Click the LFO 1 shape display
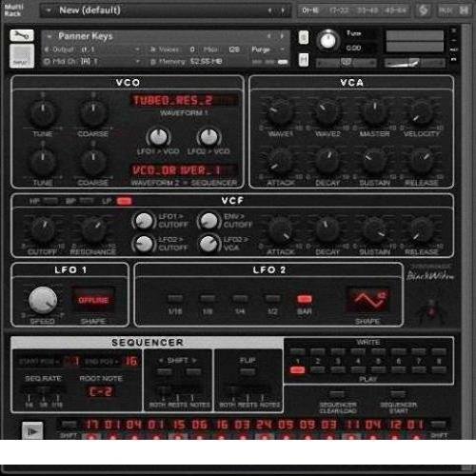The image size is (476, 476). click(x=93, y=300)
